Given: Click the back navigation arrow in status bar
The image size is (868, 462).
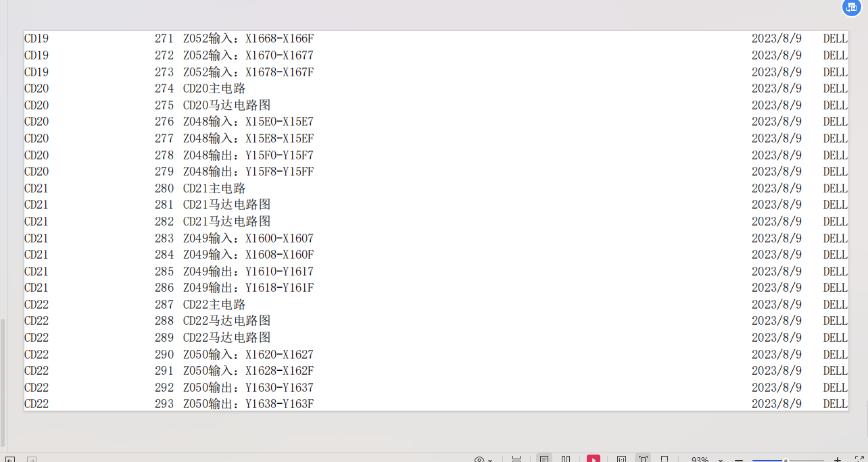Looking at the screenshot, I should click(x=10, y=460).
